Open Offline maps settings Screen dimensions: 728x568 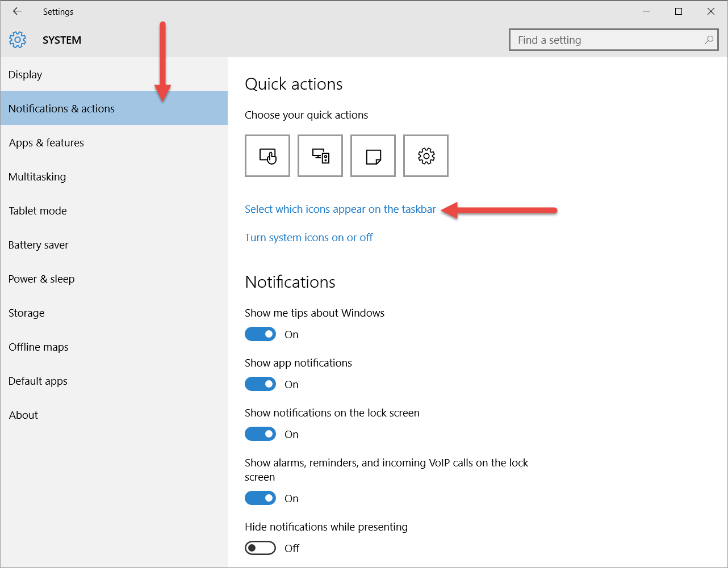click(38, 347)
